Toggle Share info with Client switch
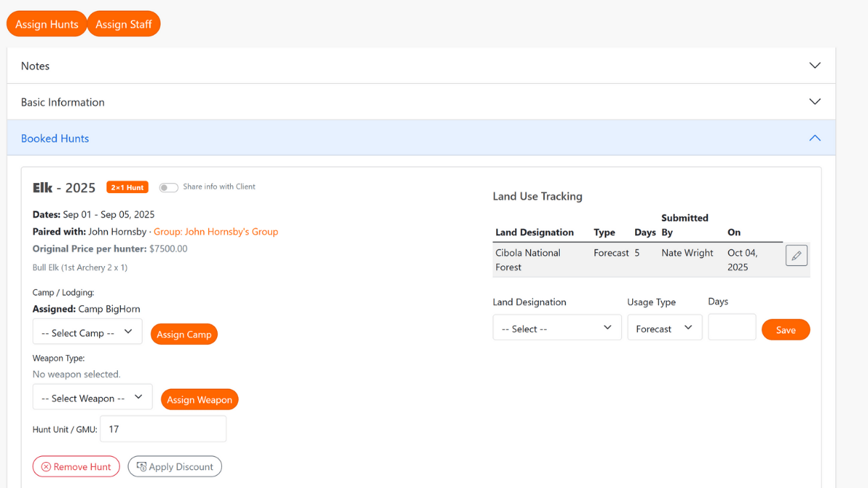Screen dimensions: 868x488 tap(169, 187)
